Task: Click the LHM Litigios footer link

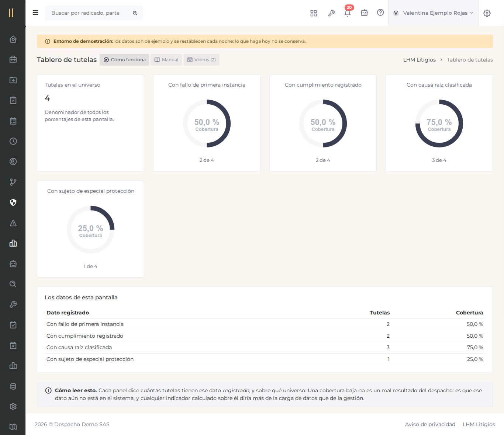Action: 479,424
